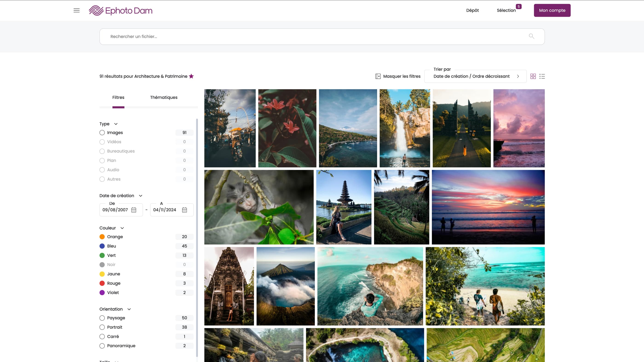Click the search magnifier icon
This screenshot has height=362, width=644.
tap(532, 36)
